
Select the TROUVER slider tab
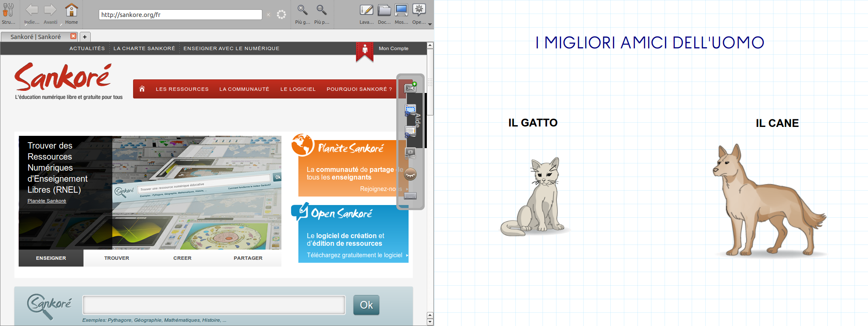click(x=117, y=258)
